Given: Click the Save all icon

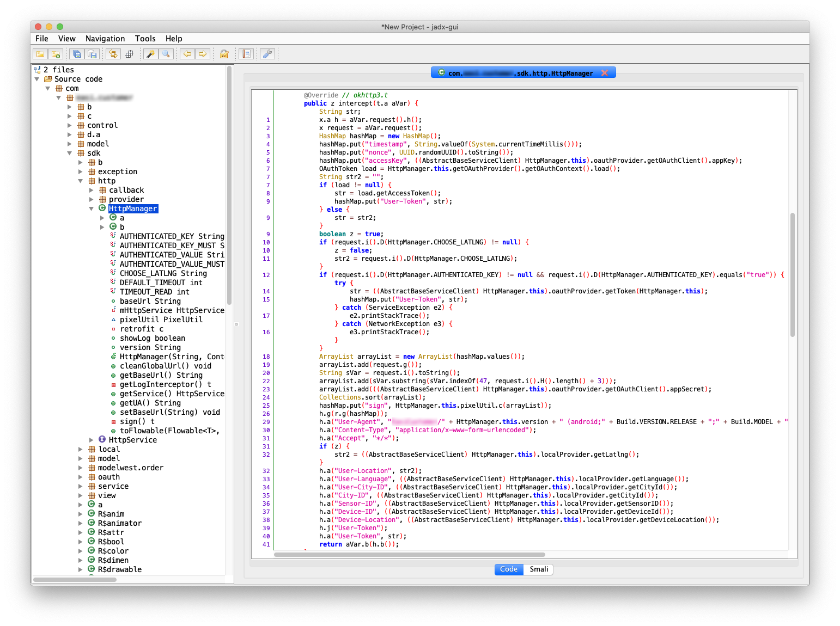Looking at the screenshot, I should point(77,54).
